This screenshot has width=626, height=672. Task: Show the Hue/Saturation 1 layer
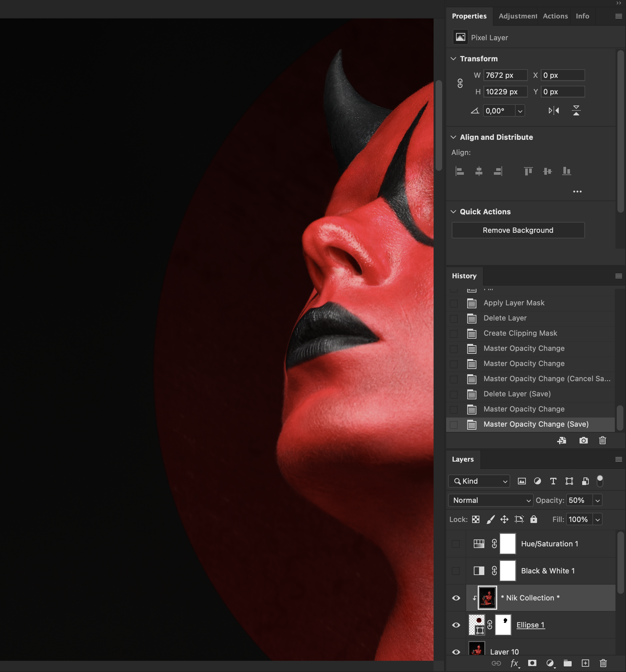point(456,544)
